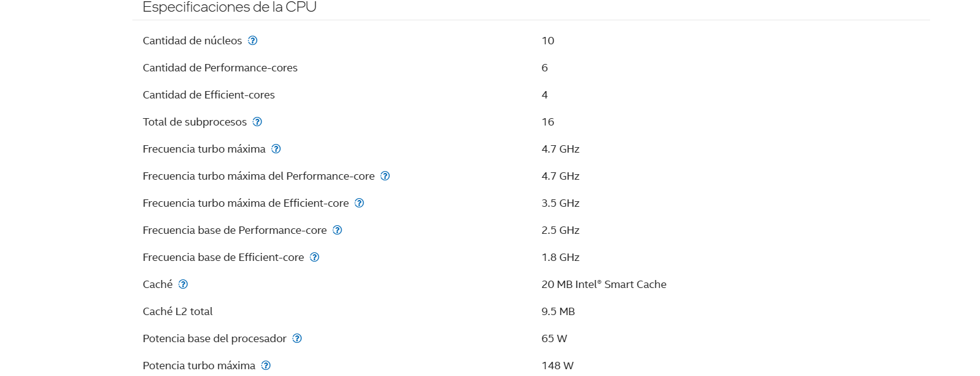Show tooltip for Frecuencia base de Performance-core
The height and width of the screenshot is (376, 980).
pos(337,230)
